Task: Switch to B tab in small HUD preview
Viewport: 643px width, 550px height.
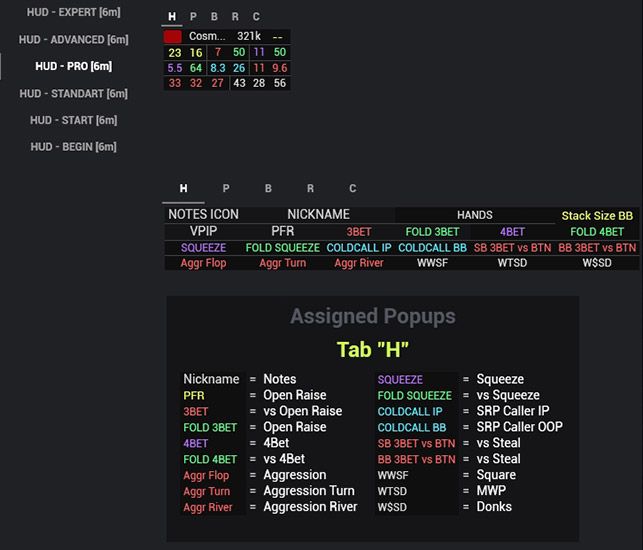Action: click(214, 16)
